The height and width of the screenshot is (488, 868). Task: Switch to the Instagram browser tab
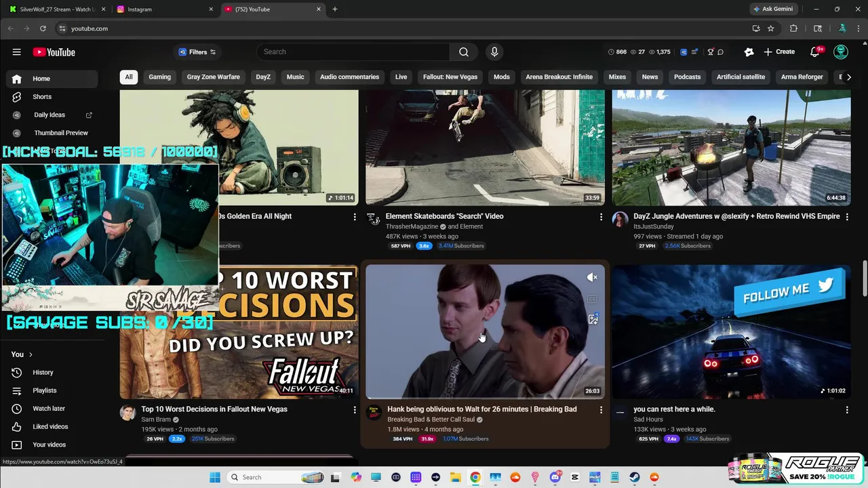coord(165,9)
